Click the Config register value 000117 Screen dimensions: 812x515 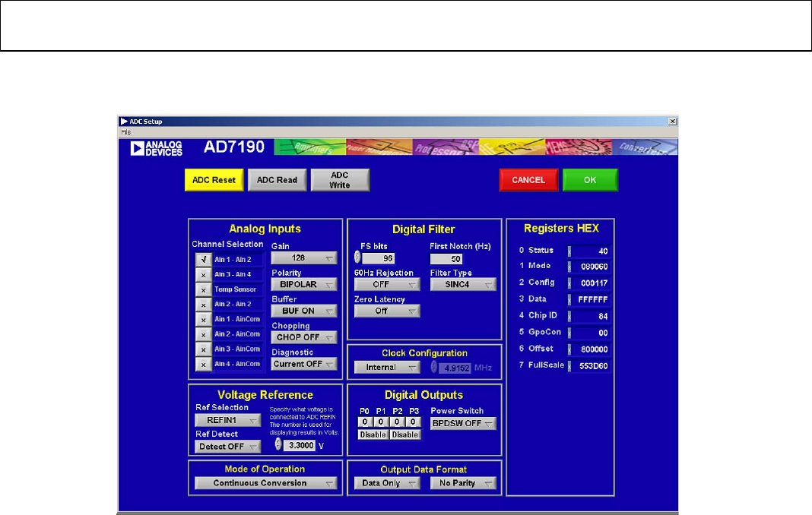click(x=591, y=283)
